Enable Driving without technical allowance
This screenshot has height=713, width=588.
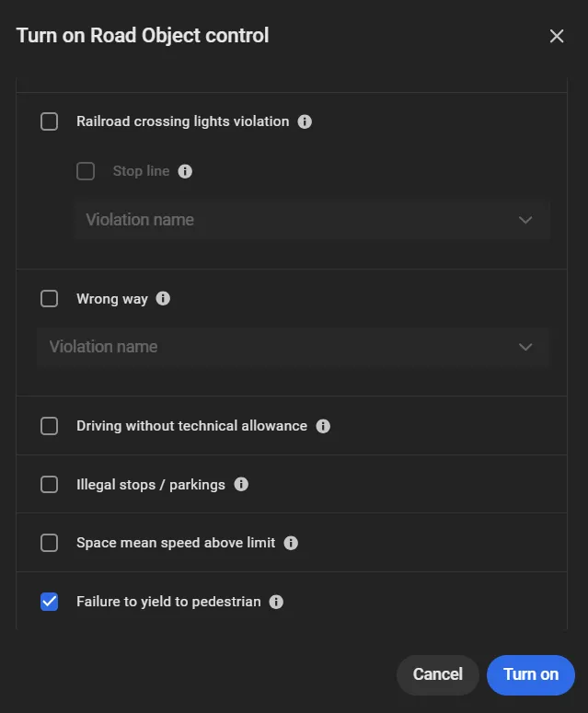49,427
